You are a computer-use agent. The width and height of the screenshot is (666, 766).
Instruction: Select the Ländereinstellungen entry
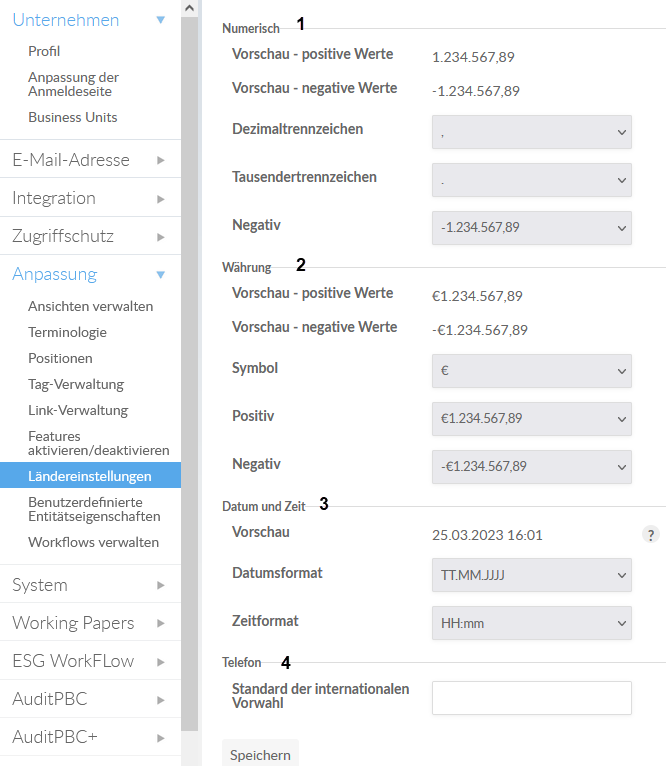pyautogui.click(x=90, y=475)
